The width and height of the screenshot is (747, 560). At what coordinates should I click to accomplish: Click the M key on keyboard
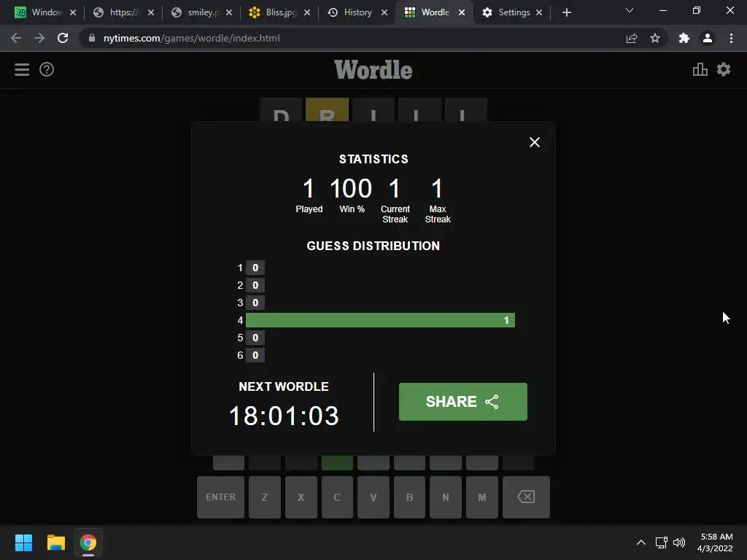click(482, 497)
